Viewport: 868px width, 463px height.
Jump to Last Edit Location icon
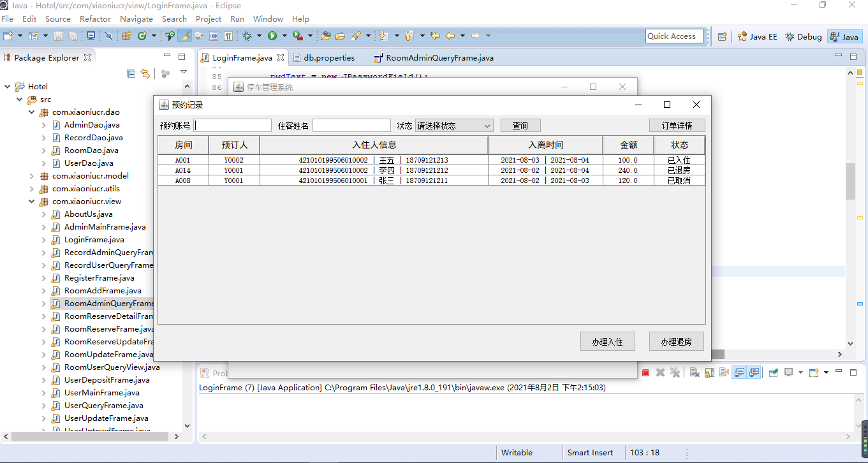434,36
